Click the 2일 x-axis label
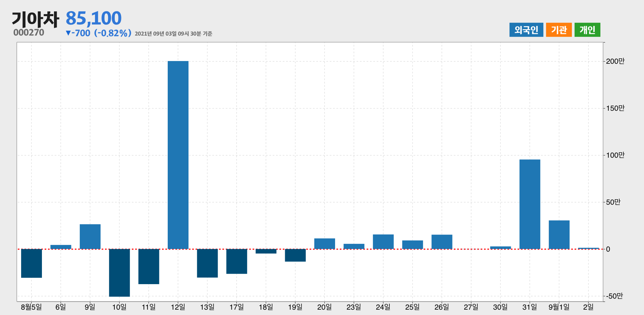644x315 pixels. (x=588, y=307)
